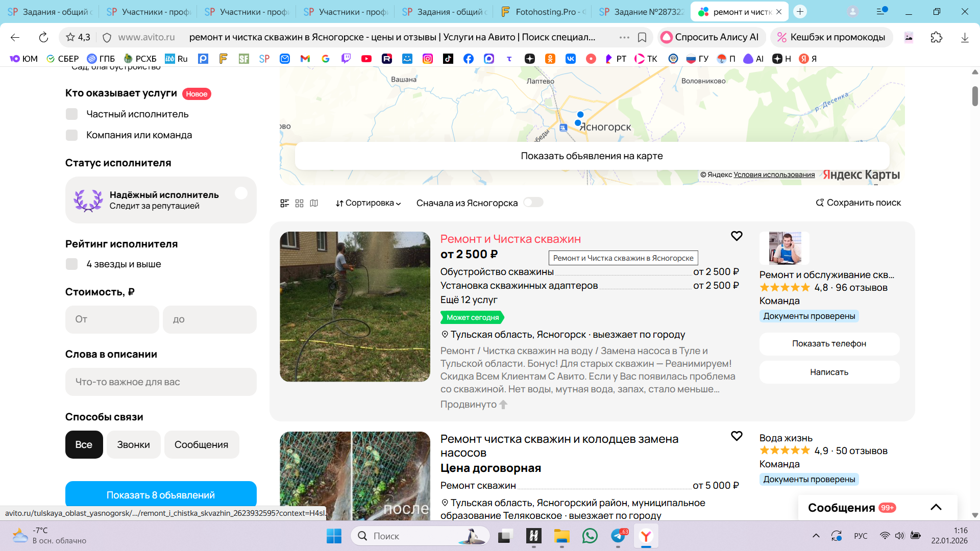The width and height of the screenshot is (980, 551).
Task: Click the price От input field
Action: click(112, 319)
